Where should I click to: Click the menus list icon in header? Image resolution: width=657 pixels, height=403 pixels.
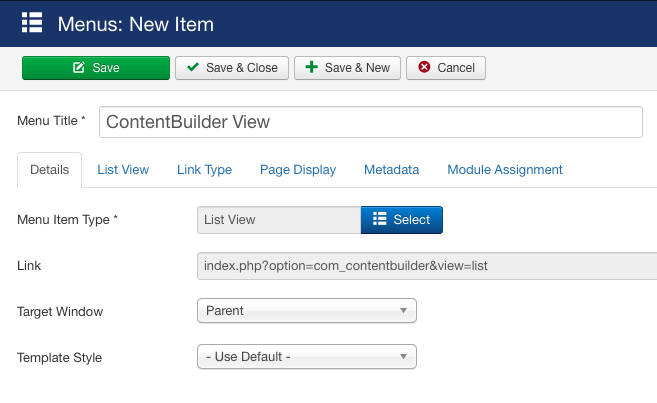[x=32, y=22]
